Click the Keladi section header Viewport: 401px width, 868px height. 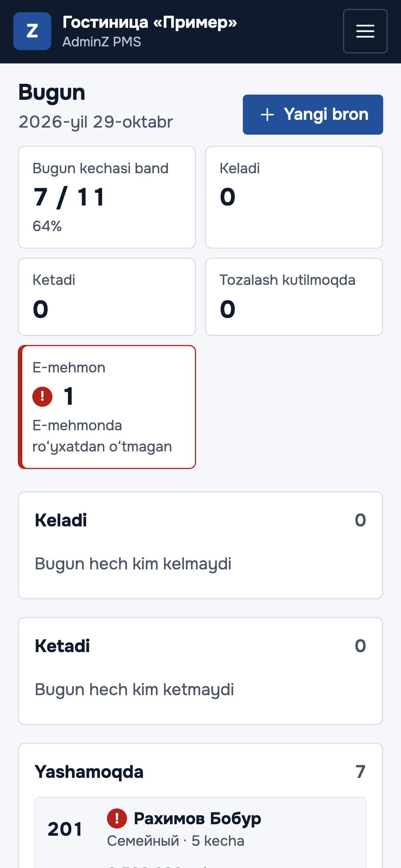[x=61, y=520]
